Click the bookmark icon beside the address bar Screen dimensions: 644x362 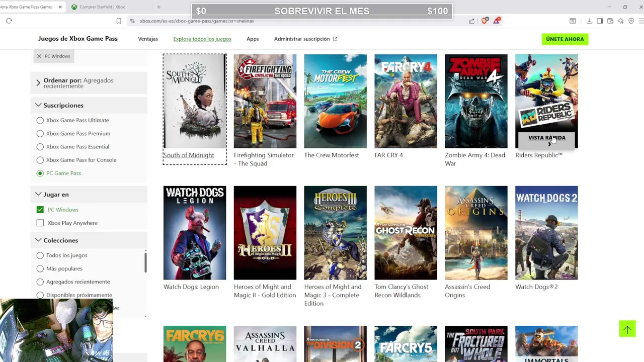point(119,21)
